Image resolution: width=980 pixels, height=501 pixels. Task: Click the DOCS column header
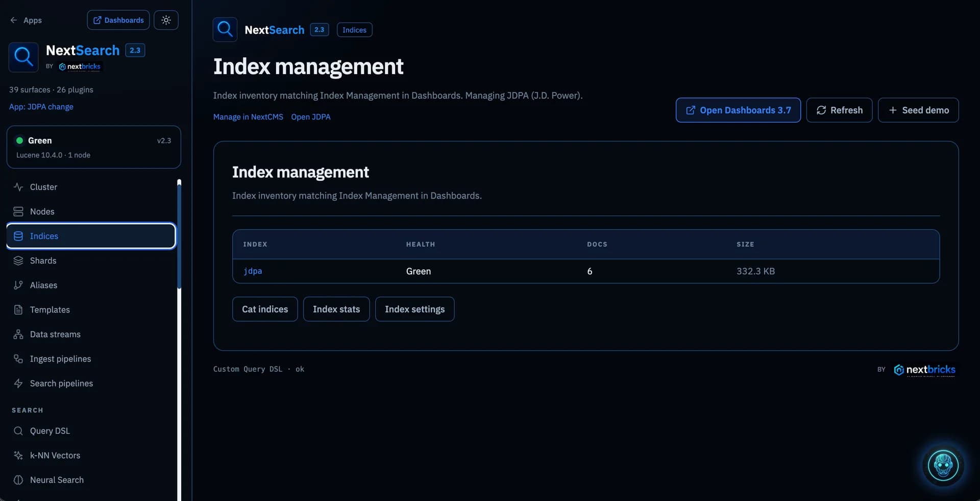(597, 244)
